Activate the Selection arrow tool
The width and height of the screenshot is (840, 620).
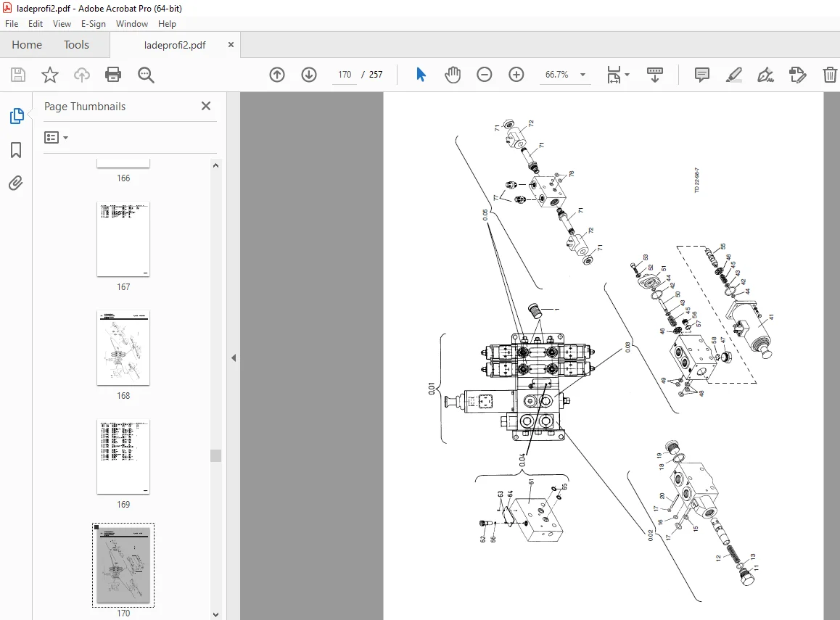click(x=421, y=75)
